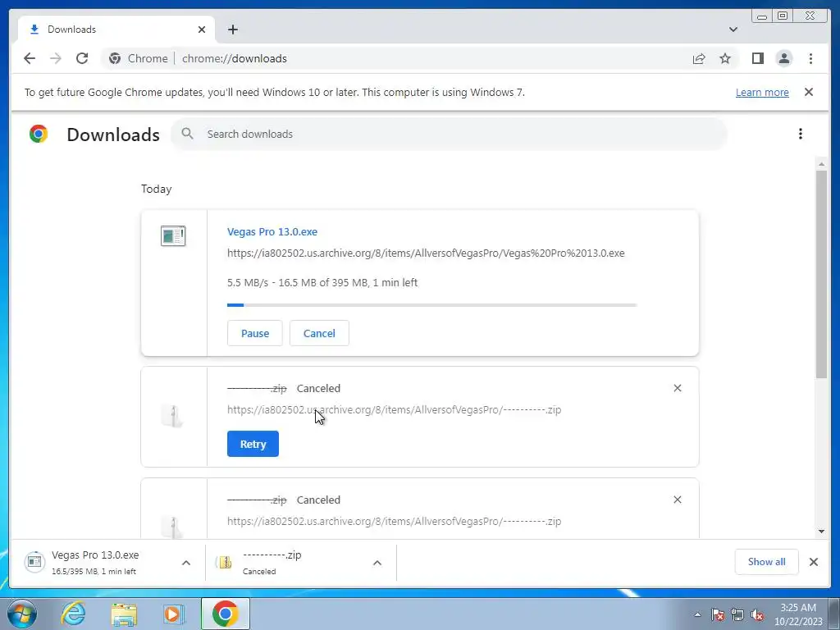
Task: Remove the second canceled zip from list
Action: click(x=677, y=500)
